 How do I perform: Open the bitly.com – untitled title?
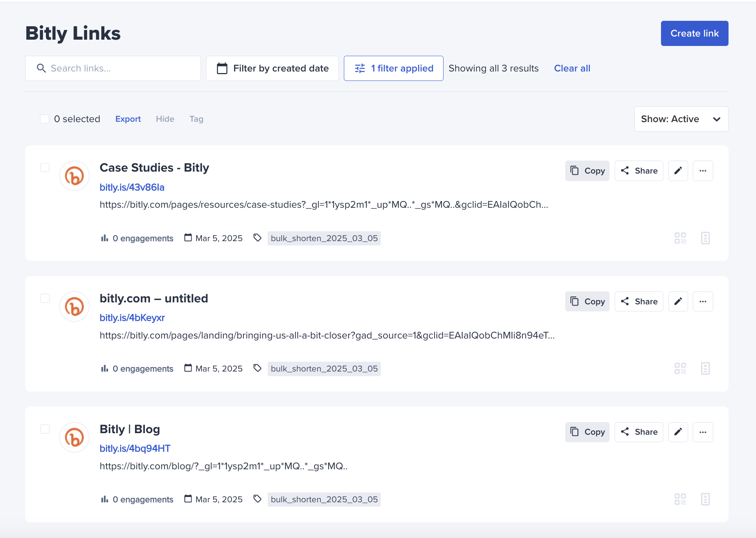coord(154,298)
